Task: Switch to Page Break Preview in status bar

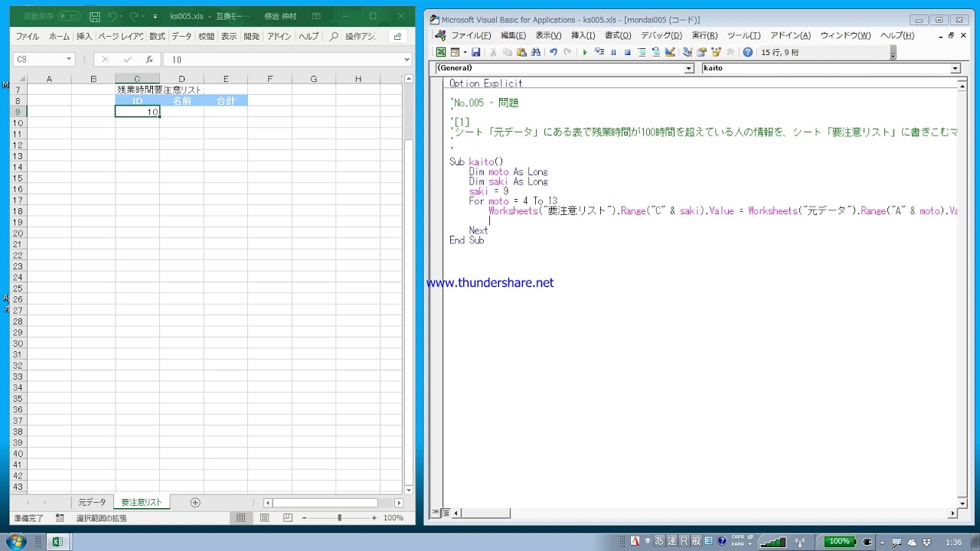Action: coord(287,518)
